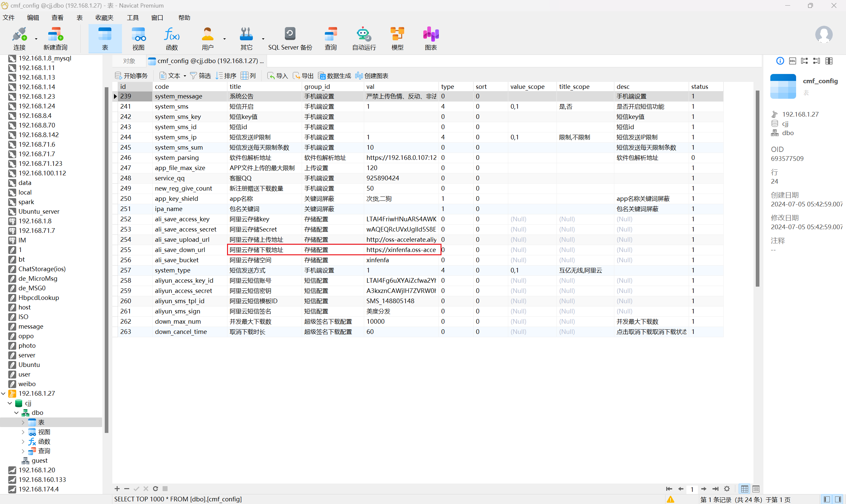Click the warning triangle in status bar

(670, 499)
